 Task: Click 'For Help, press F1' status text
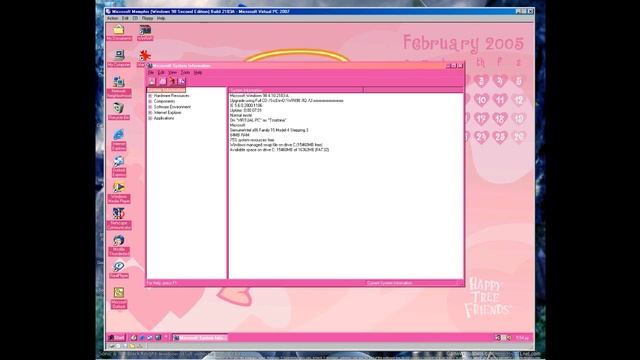coord(162,283)
